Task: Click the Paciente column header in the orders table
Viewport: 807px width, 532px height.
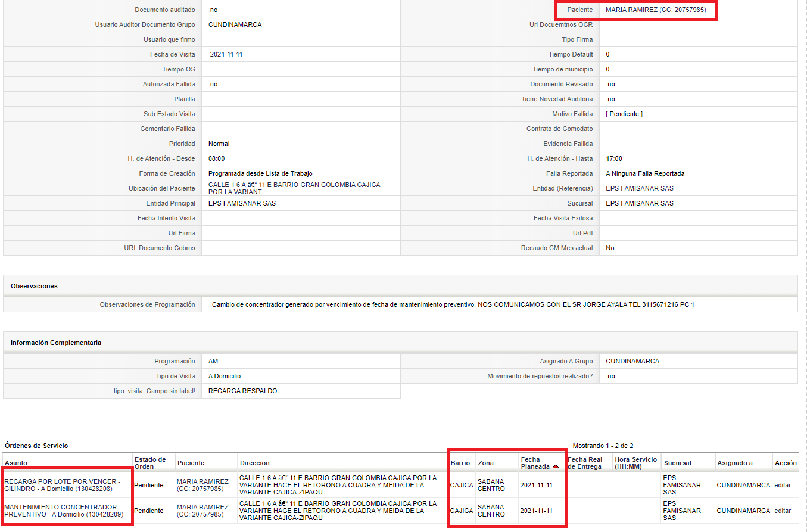Action: [x=191, y=463]
